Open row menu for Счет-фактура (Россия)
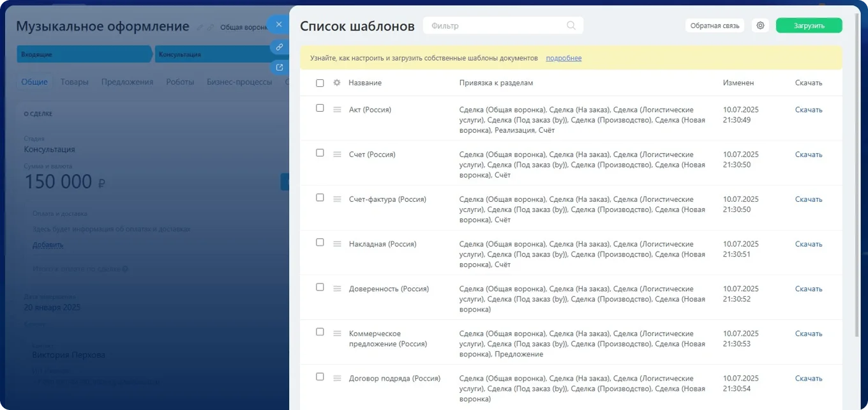The height and width of the screenshot is (410, 868). (337, 199)
